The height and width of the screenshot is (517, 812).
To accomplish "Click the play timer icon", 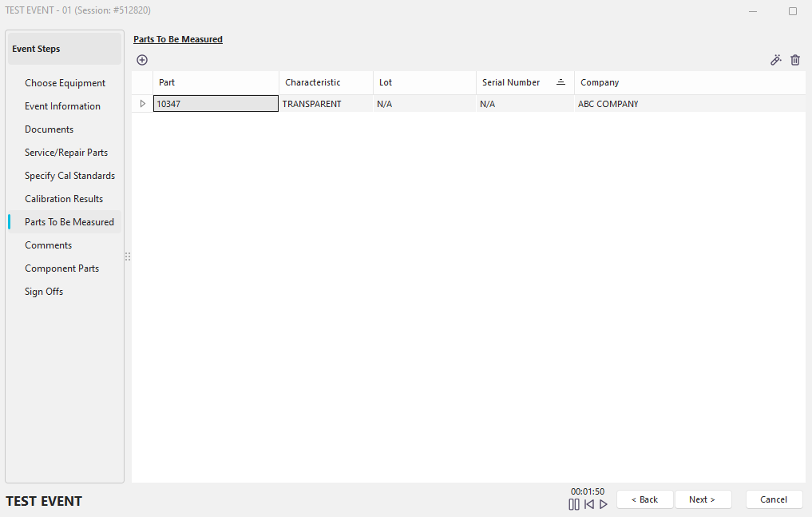I will coord(604,504).
